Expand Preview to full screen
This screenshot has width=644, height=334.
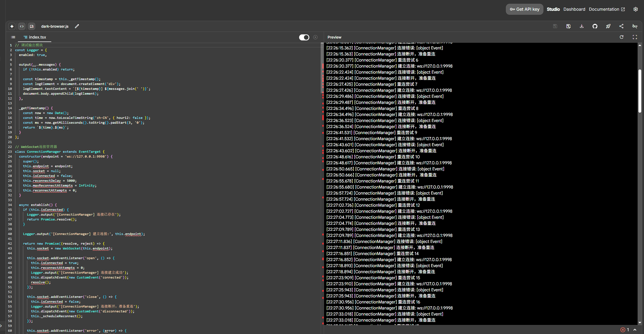pos(635,37)
